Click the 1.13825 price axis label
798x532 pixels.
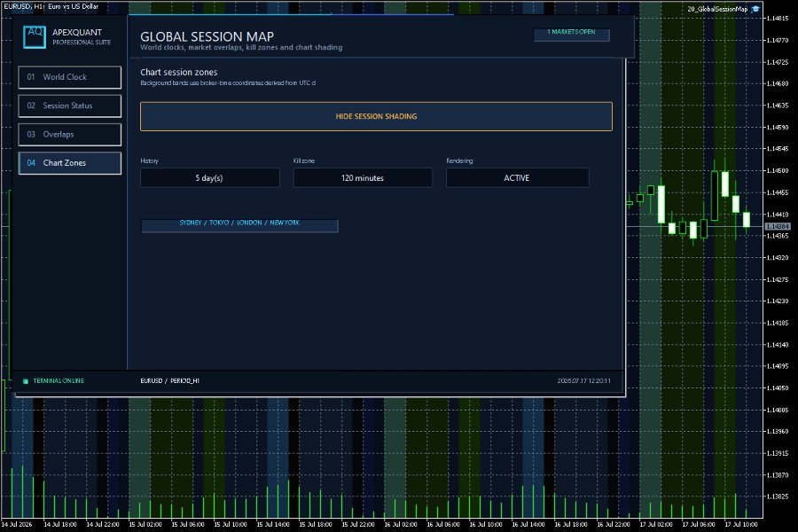(x=777, y=497)
